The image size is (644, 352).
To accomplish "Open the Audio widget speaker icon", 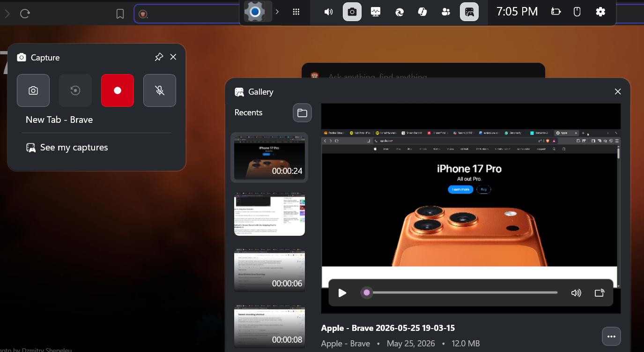I will pyautogui.click(x=329, y=12).
